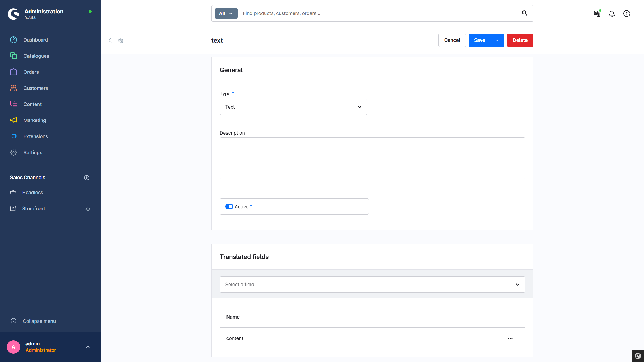Add a new sales channel with the plus icon
Screen dimensions: 644x362
(x=87, y=178)
